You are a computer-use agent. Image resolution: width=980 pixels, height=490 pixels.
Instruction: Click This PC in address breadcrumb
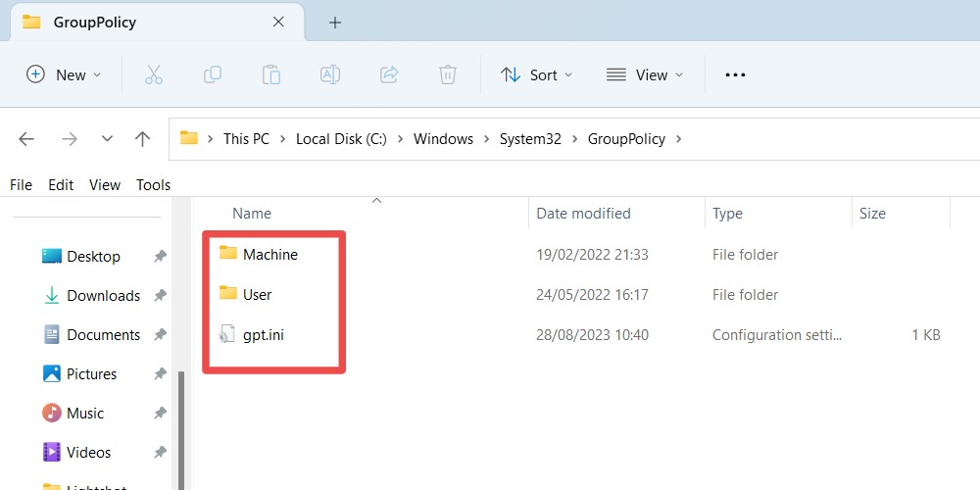tap(246, 139)
